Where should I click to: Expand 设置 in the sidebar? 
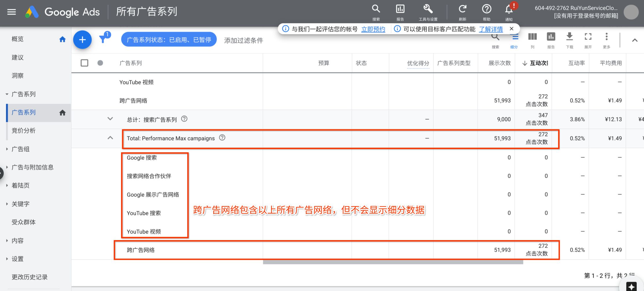[x=7, y=259]
